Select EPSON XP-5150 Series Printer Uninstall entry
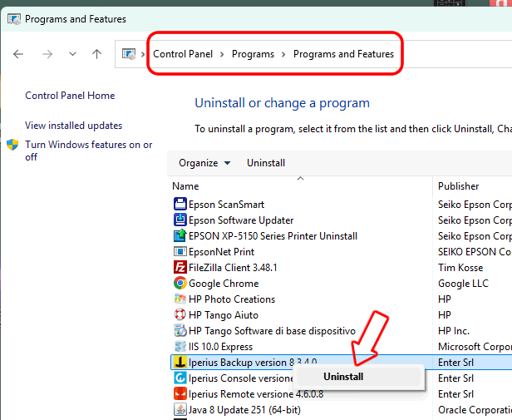The image size is (512, 420). coord(273,236)
